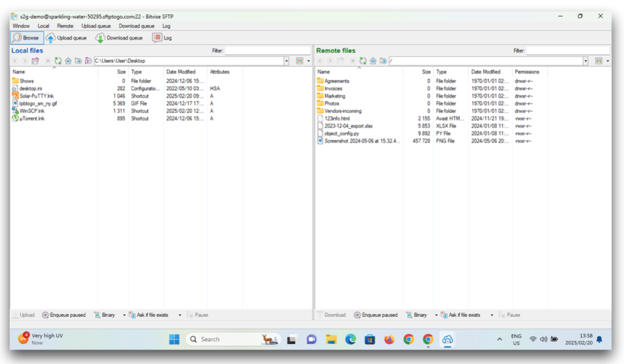
Task: Open the Remote menu
Action: point(65,26)
